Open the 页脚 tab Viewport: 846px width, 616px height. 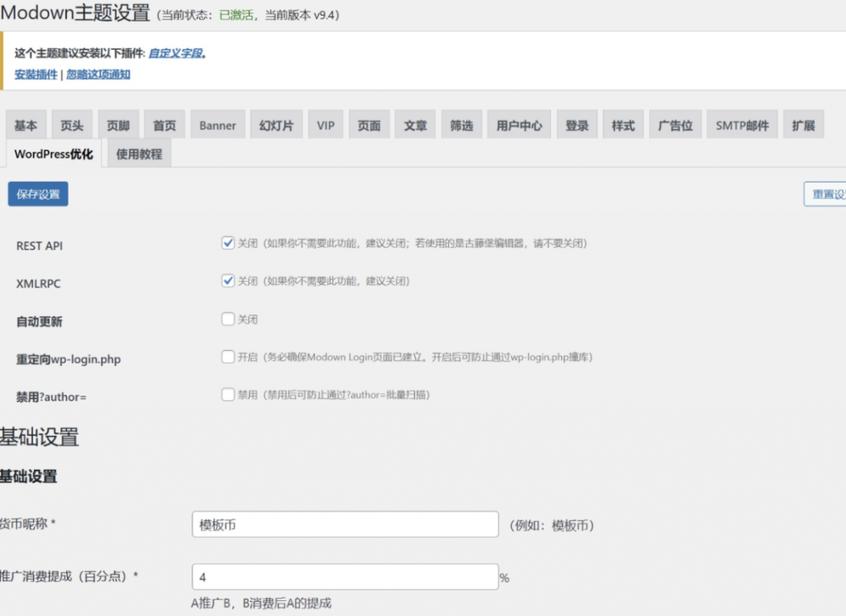click(118, 126)
